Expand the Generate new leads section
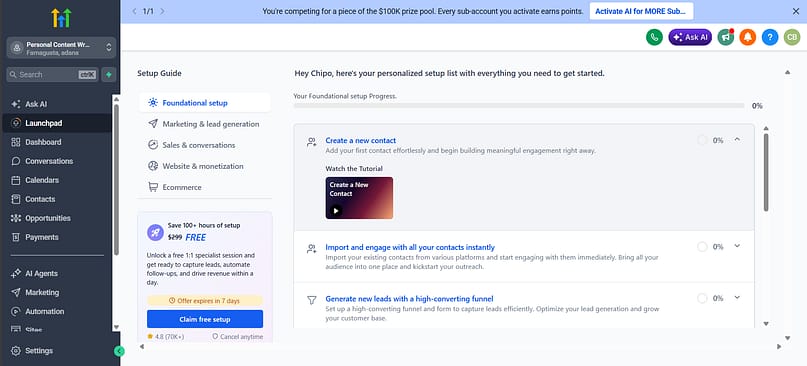The image size is (807, 366). click(x=737, y=298)
